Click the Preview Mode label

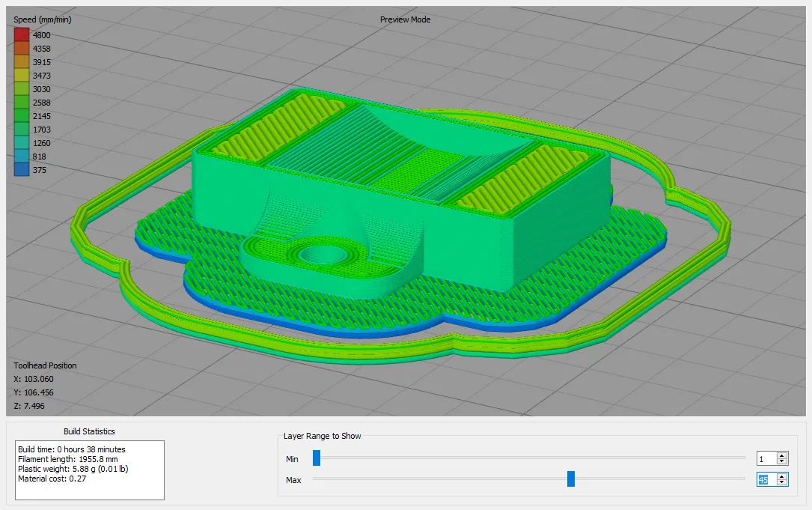click(405, 19)
